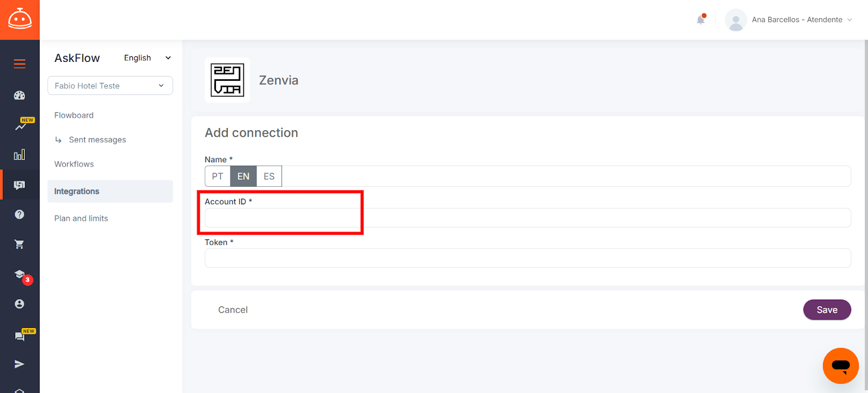The height and width of the screenshot is (393, 868).
Task: Click the Save button
Action: [x=827, y=310]
